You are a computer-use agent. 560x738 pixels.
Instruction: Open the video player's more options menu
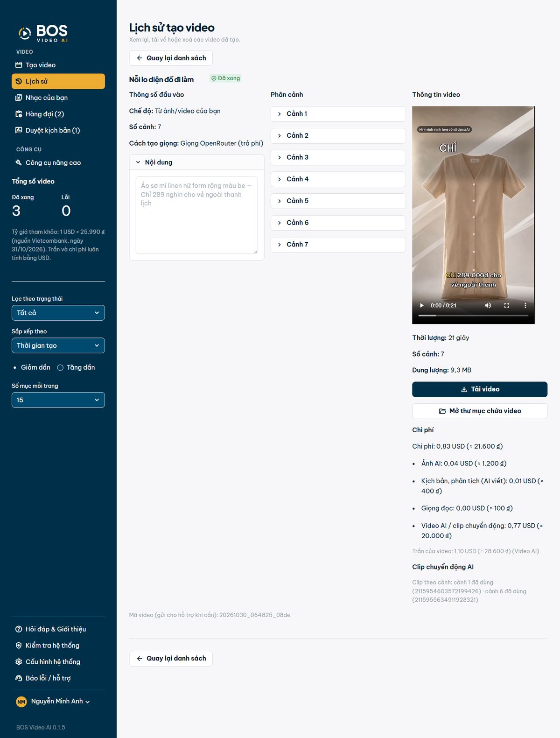click(525, 305)
